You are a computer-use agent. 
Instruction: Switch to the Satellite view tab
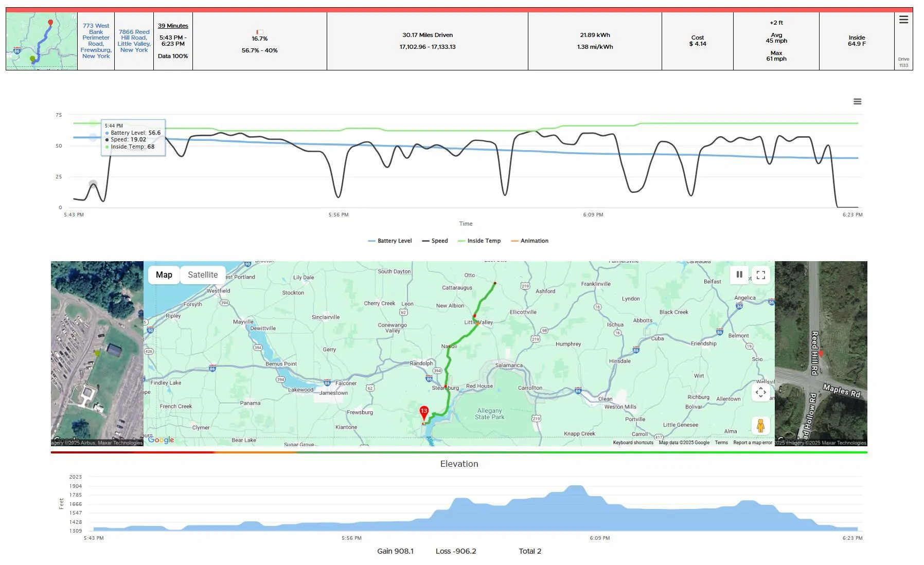click(203, 275)
